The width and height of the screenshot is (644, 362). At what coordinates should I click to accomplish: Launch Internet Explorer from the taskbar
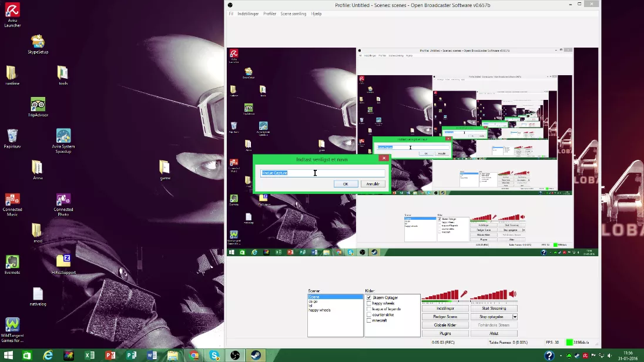click(48, 355)
